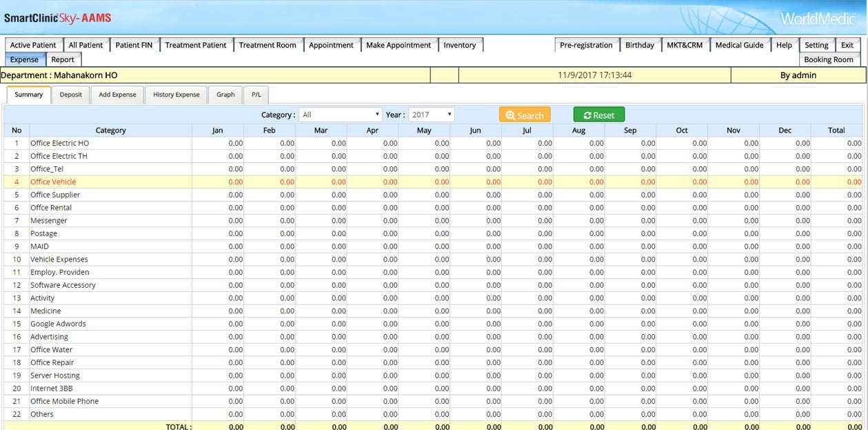Image resolution: width=868 pixels, height=430 pixels.
Task: Expand the Year 2017 dropdown
Action: [x=431, y=115]
